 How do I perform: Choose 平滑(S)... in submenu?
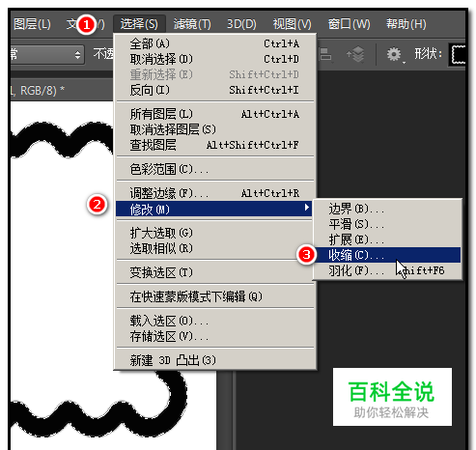point(387,224)
